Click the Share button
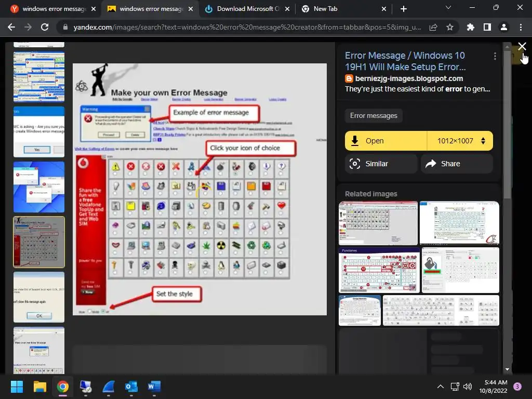 click(x=457, y=164)
